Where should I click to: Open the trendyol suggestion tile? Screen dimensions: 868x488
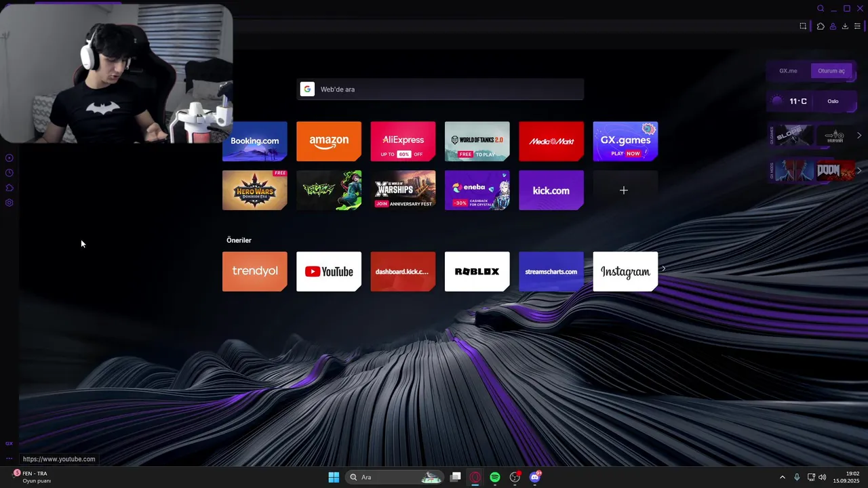pos(255,271)
